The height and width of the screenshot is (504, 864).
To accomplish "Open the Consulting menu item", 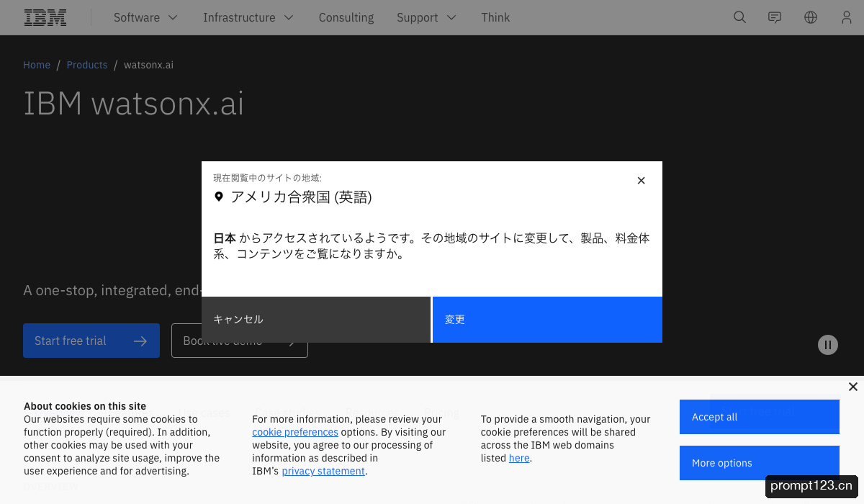I will pyautogui.click(x=346, y=17).
